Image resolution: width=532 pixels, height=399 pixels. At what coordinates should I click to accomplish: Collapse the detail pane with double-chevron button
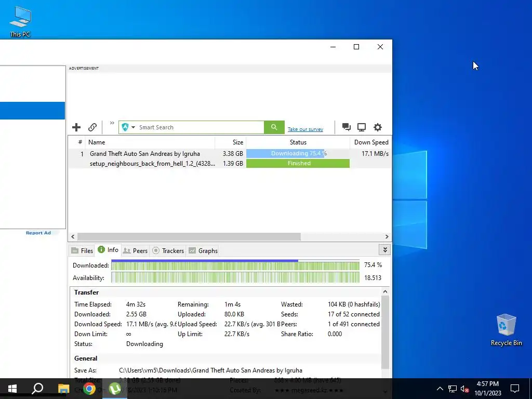385,250
